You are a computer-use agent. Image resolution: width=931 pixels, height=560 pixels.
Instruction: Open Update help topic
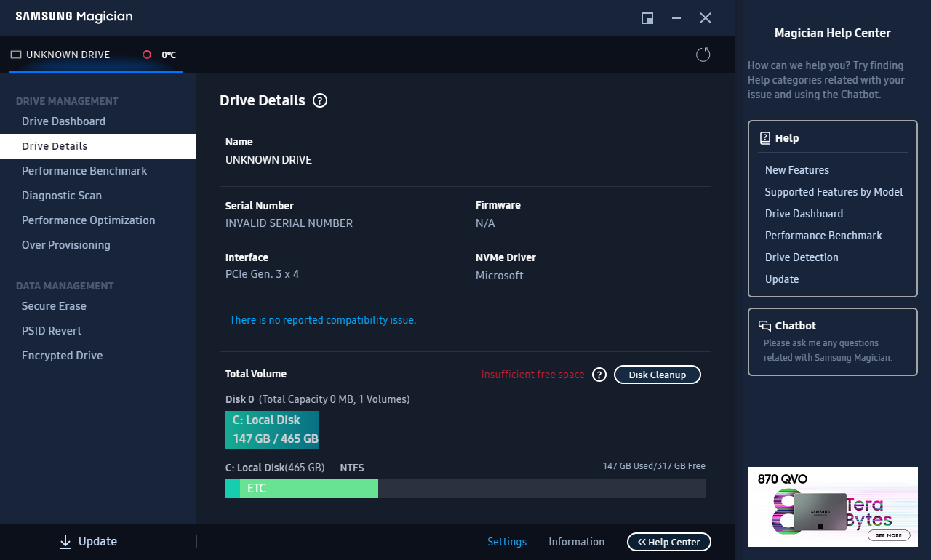pyautogui.click(x=782, y=279)
